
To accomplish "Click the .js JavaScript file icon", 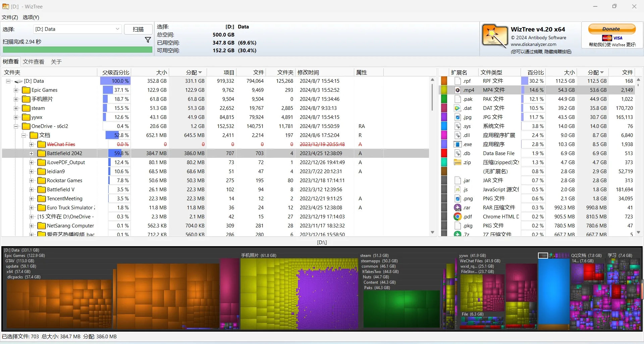I will point(458,190).
